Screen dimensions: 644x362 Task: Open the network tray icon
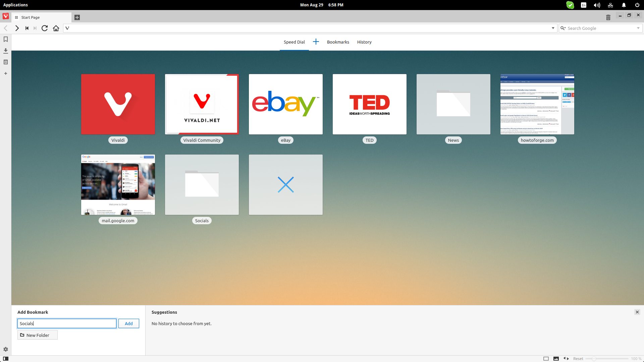(x=610, y=5)
